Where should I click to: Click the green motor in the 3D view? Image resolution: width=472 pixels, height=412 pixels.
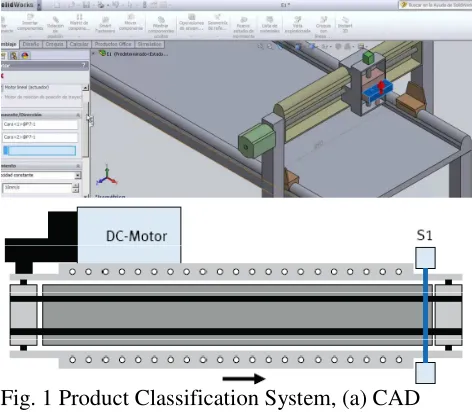pyautogui.click(x=256, y=141)
